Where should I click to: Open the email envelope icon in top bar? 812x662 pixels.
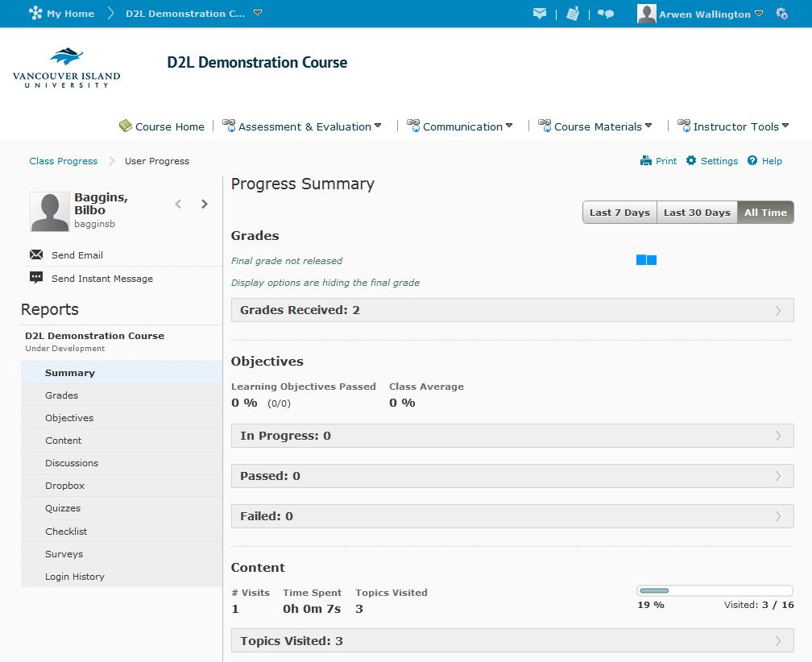click(540, 14)
